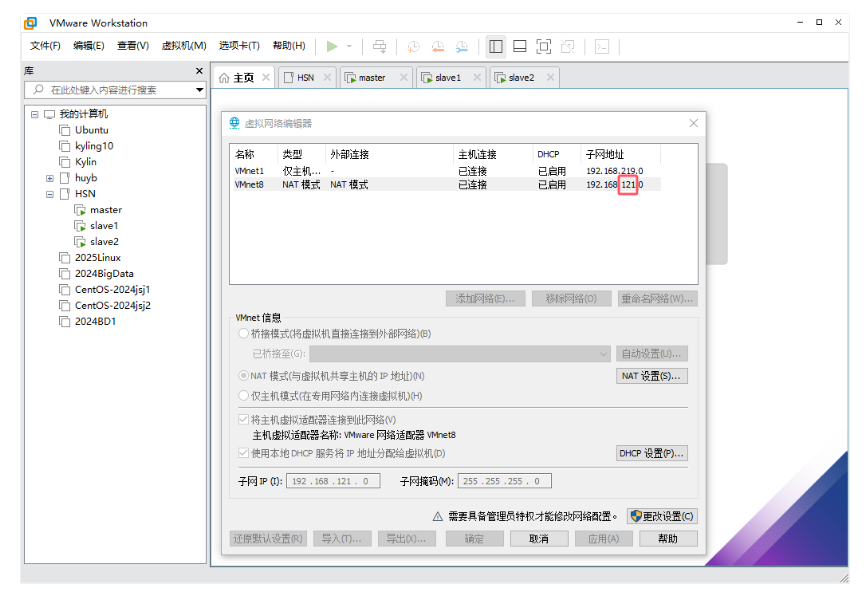Screen dimensions: 864x589
Task: Select the VMnet1 network row
Action: click(x=445, y=171)
